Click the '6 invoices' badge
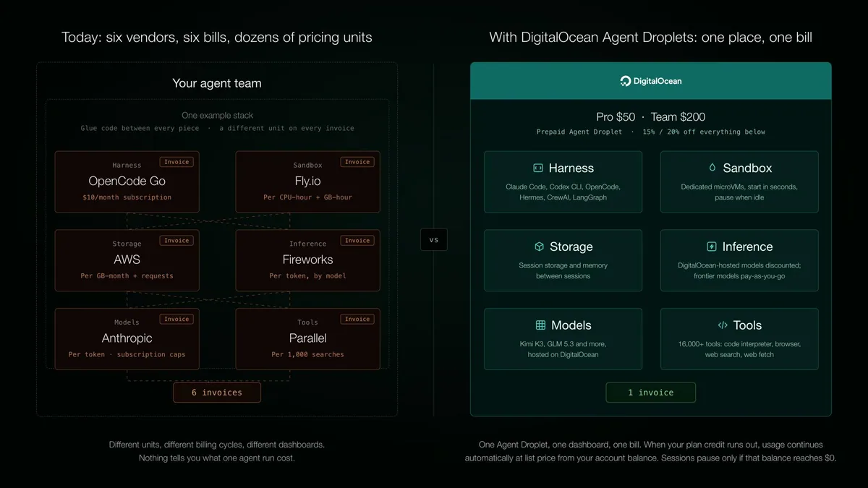 (217, 393)
